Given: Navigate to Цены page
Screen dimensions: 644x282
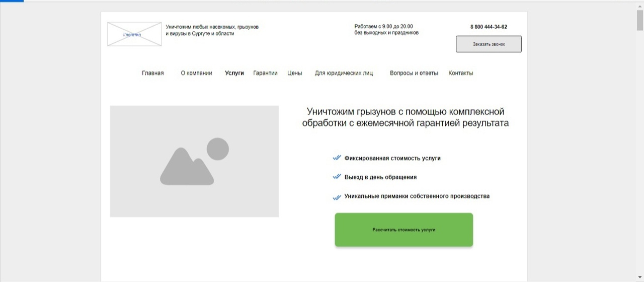Looking at the screenshot, I should point(295,73).
